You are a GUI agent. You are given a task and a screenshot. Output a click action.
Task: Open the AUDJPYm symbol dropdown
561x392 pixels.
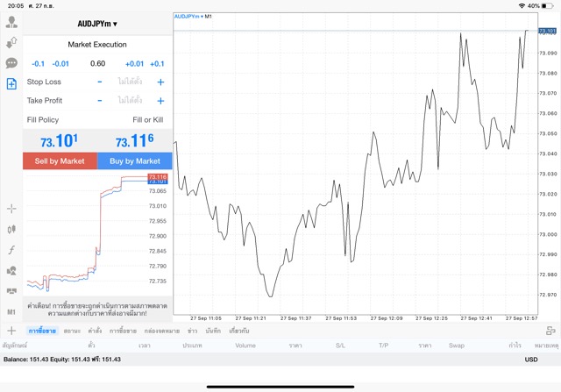96,24
